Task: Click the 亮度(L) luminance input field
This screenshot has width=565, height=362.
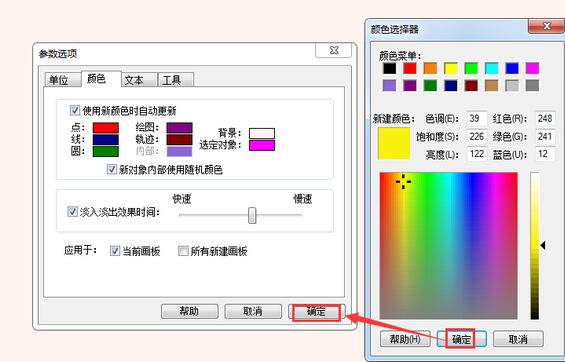Action: click(477, 154)
